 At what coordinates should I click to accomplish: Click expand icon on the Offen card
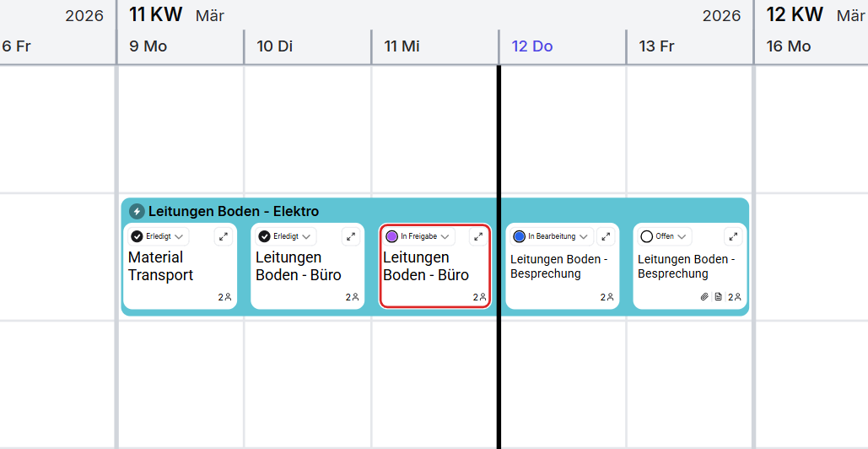point(733,236)
